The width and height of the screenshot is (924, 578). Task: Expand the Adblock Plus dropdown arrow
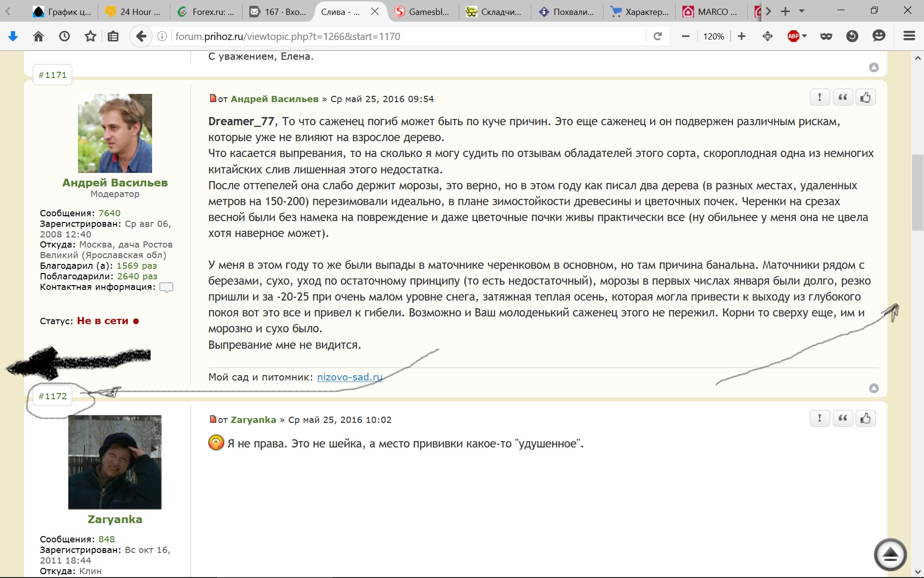(804, 36)
